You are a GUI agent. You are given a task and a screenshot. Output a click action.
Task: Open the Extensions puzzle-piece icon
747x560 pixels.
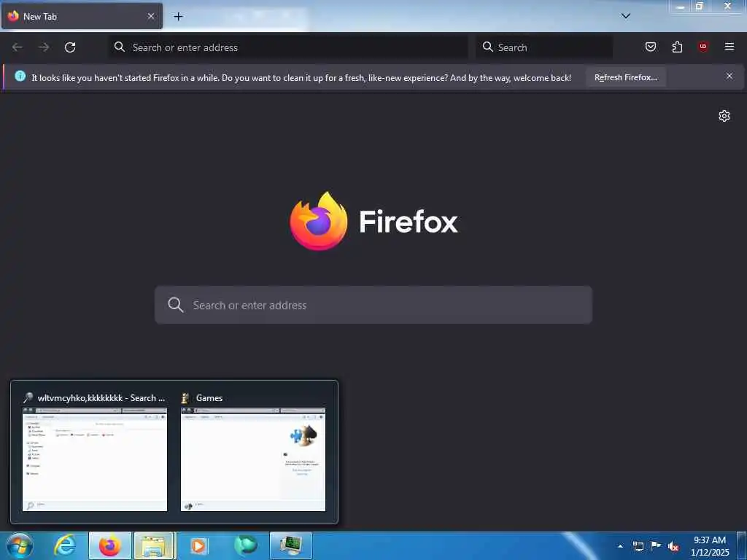(677, 47)
